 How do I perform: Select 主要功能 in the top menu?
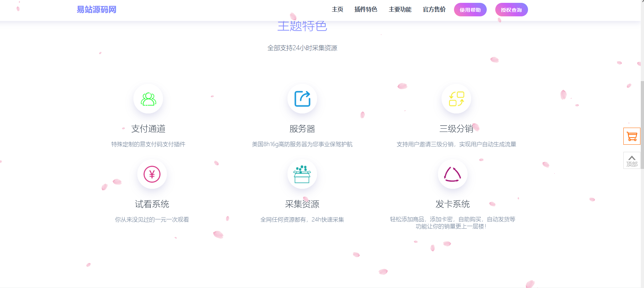(x=400, y=10)
